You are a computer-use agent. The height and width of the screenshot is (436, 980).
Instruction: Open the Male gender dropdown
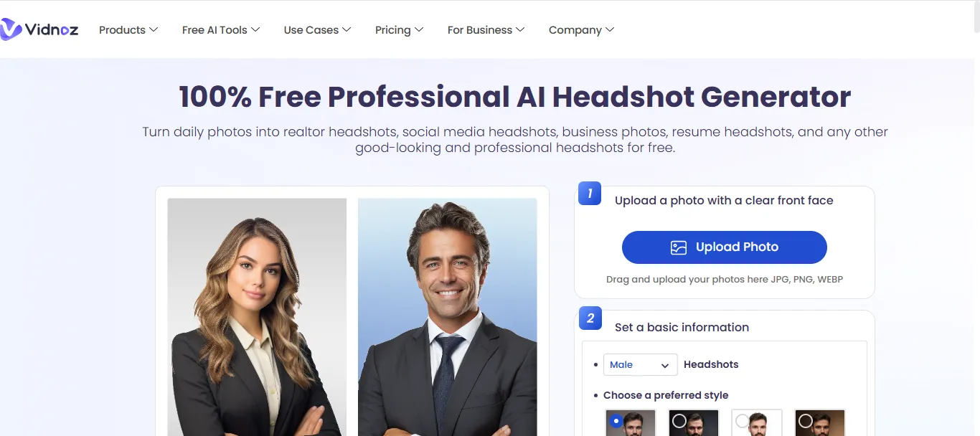point(640,364)
